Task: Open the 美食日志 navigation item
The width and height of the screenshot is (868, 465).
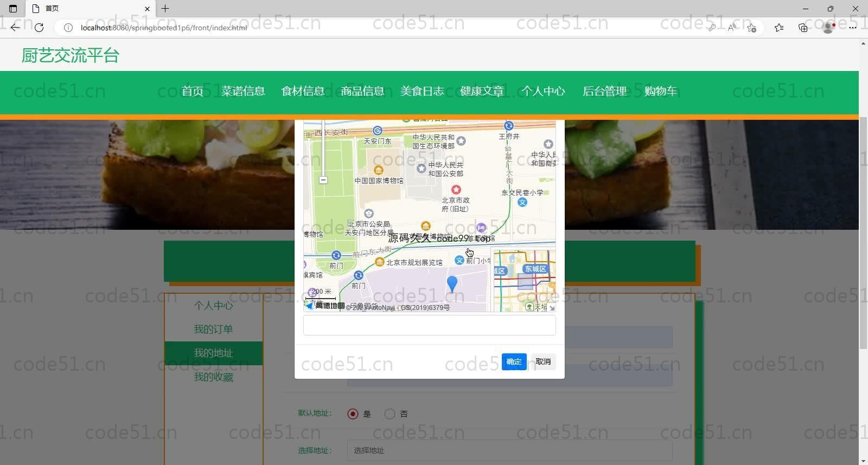Action: pyautogui.click(x=422, y=91)
